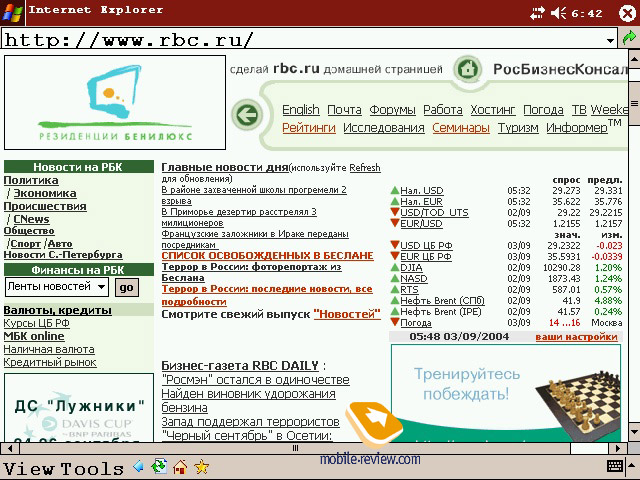The image size is (640, 480).
Task: Open the Кредитный рынок link
Action: (x=50, y=362)
